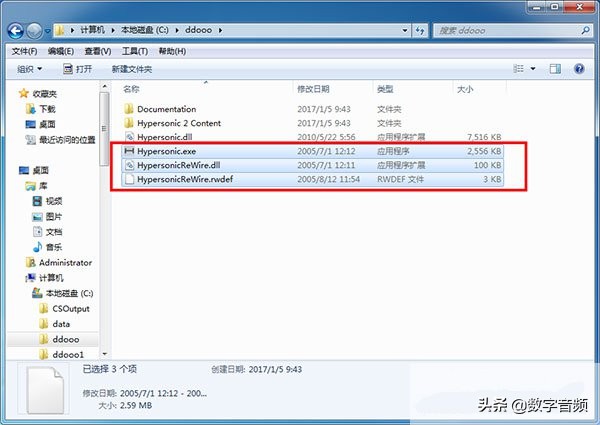
Task: Select the HypersonicReWire.dll file icon
Action: click(x=129, y=165)
